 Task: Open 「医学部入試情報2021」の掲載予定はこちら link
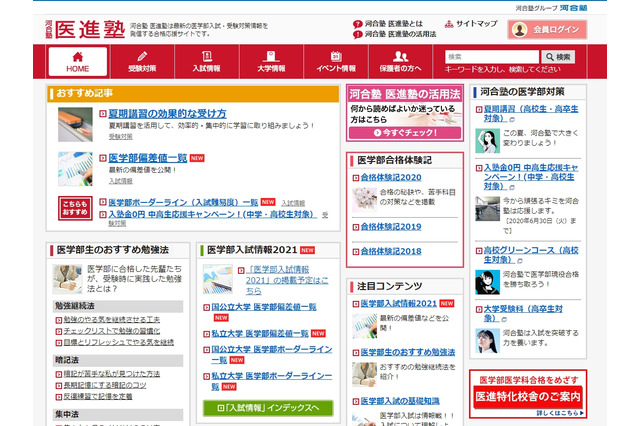tap(287, 280)
